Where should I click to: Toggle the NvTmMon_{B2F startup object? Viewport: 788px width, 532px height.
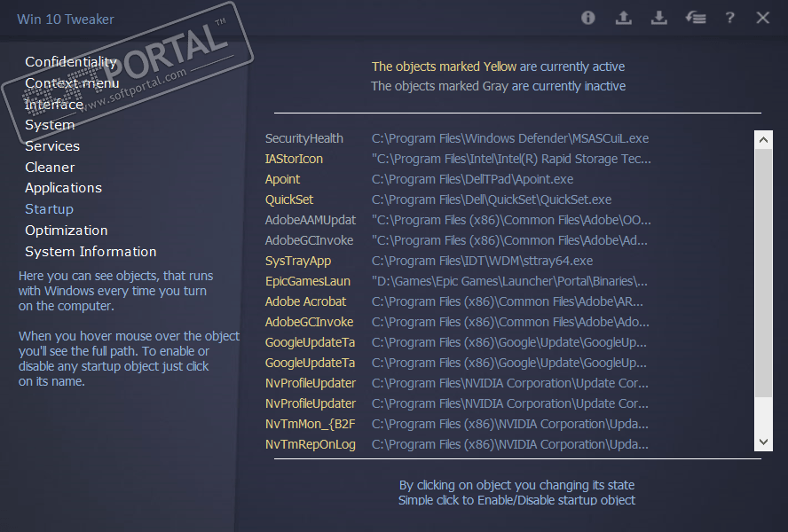pos(310,425)
